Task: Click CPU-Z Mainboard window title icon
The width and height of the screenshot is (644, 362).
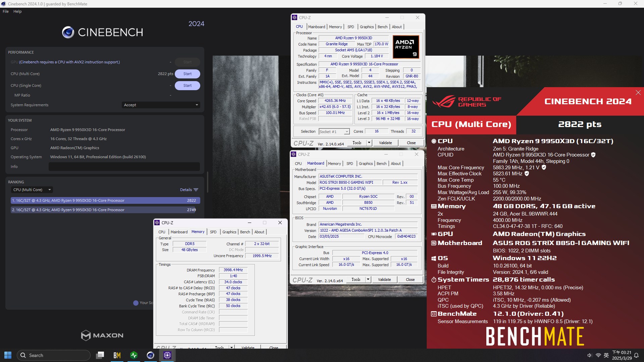Action: point(293,154)
